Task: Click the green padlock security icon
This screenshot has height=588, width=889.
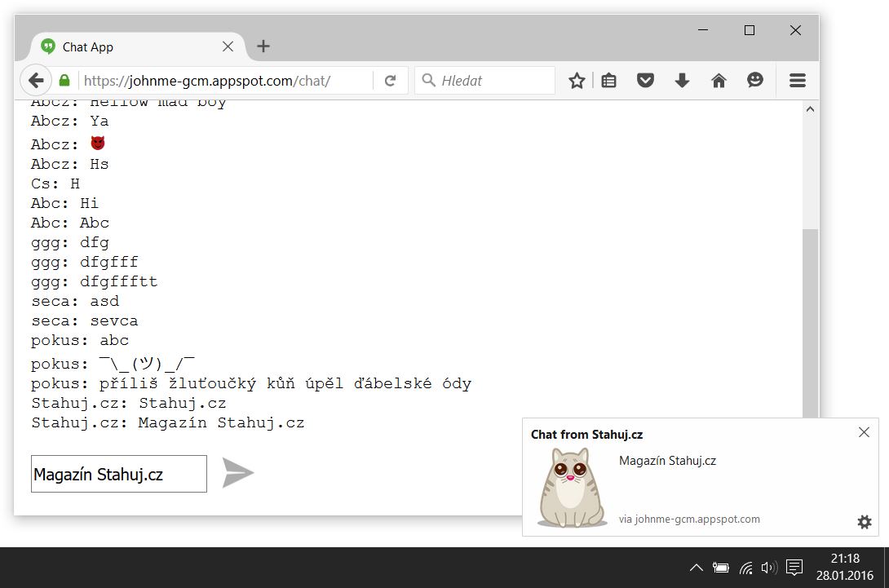Action: coord(64,81)
